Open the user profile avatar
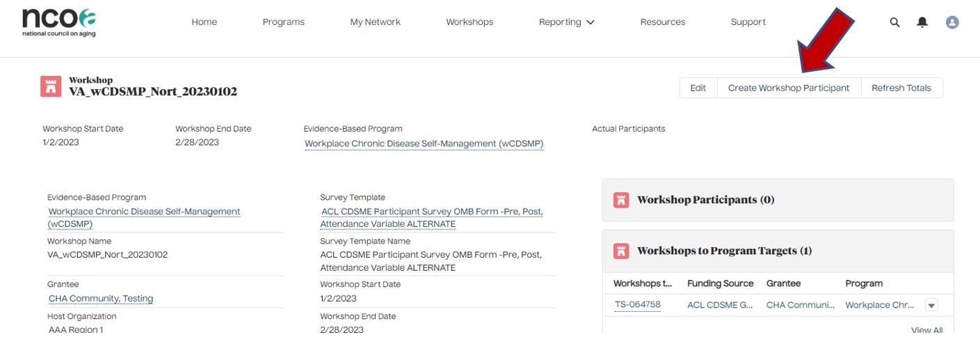Image resolution: width=980 pixels, height=353 pixels. click(952, 22)
